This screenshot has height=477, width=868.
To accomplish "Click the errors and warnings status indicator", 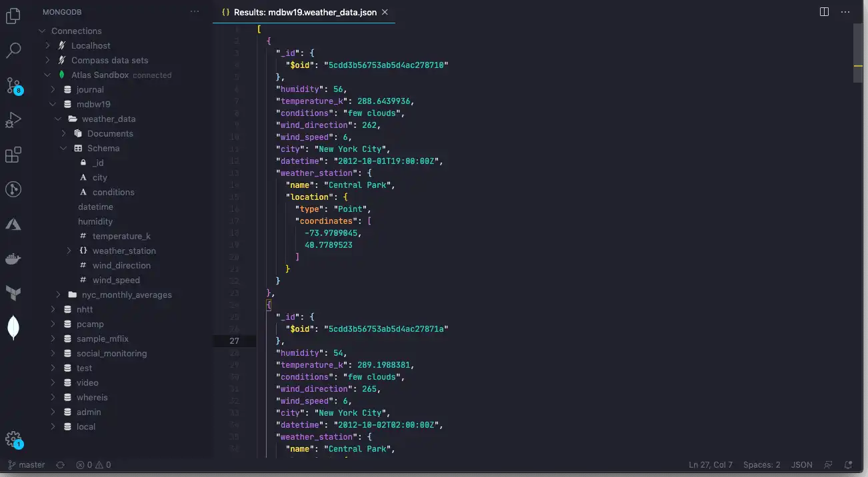I will (93, 464).
